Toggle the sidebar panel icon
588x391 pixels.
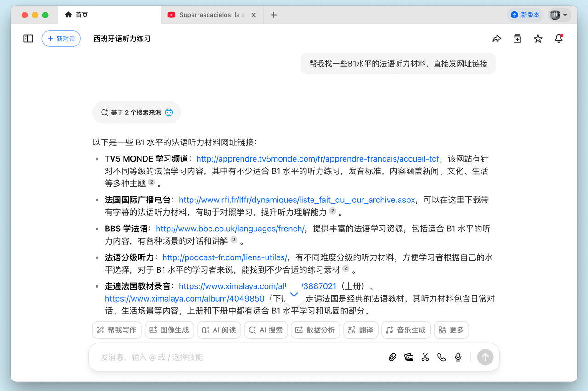click(28, 39)
